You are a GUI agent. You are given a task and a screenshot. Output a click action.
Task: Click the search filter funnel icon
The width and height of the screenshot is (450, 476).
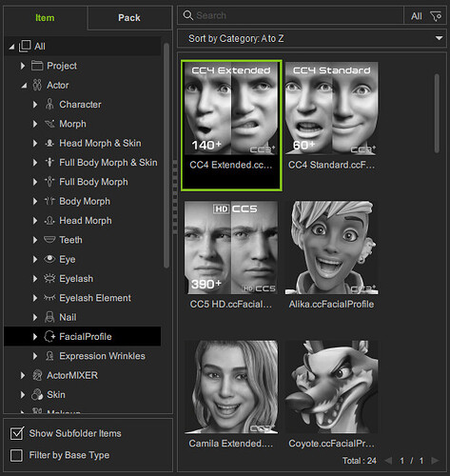point(436,16)
